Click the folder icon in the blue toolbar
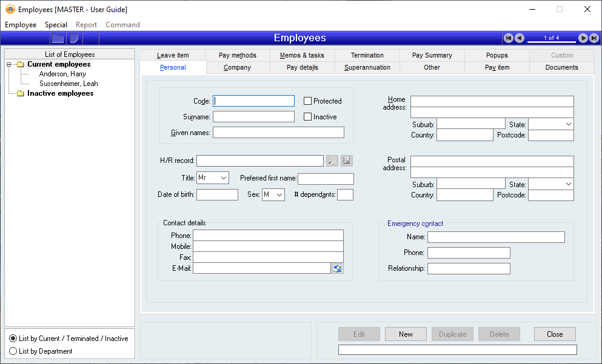Viewport: 602px width, 364px height. 58,38
